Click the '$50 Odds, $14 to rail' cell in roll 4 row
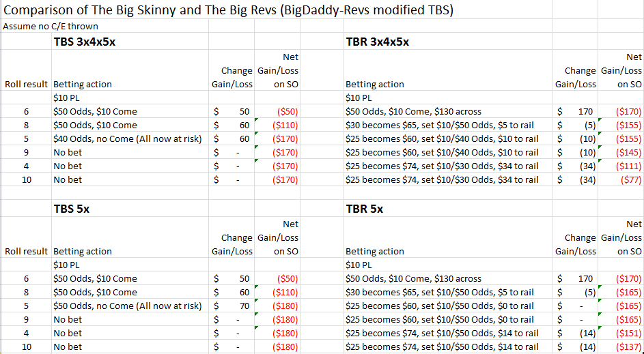Viewport: 644px width, 354px height. click(x=442, y=334)
